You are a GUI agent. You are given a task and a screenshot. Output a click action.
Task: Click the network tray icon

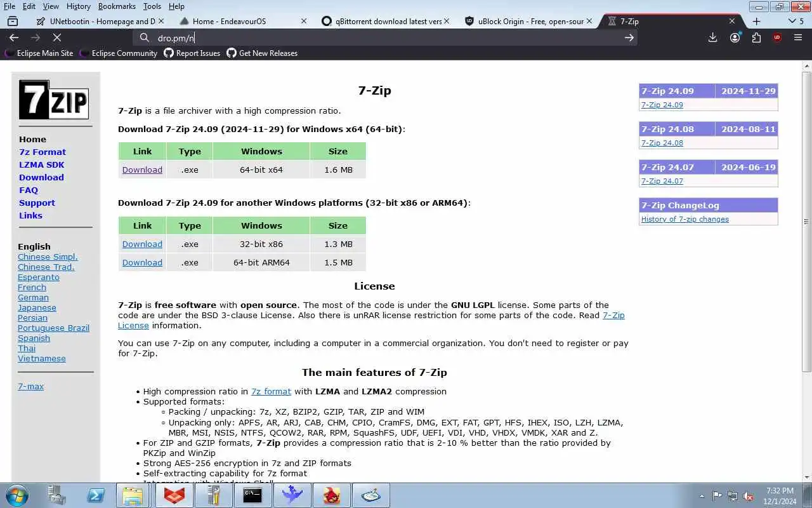733,496
